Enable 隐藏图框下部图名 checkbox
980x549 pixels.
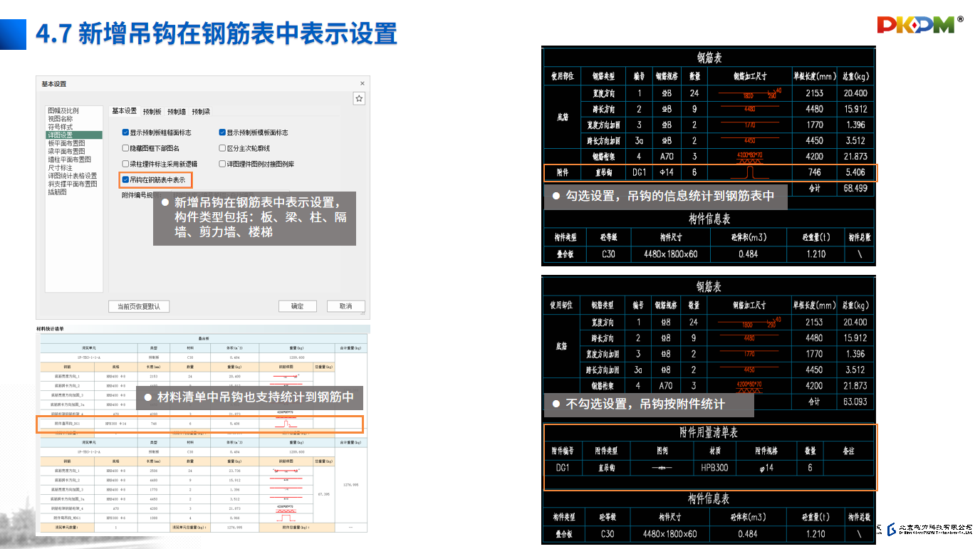pos(125,148)
